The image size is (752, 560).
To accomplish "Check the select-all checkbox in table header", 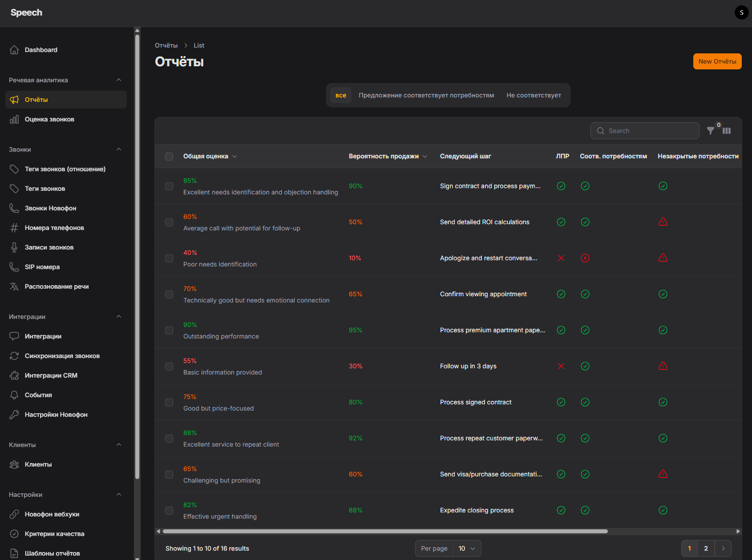I will pos(169,157).
